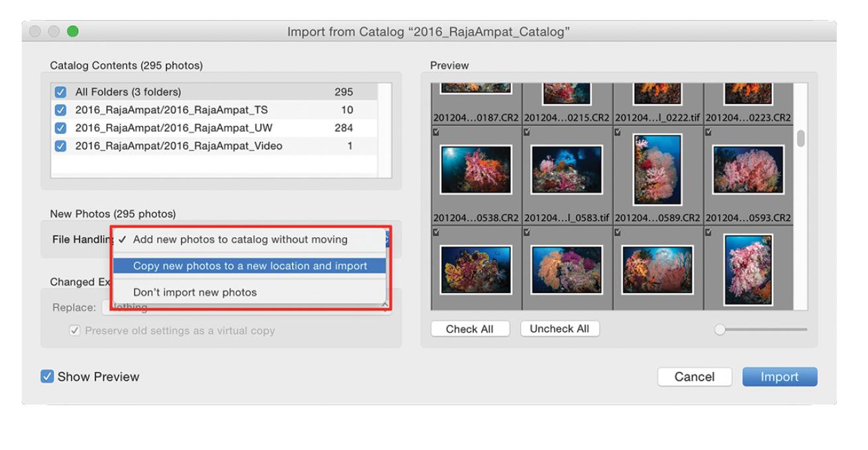The width and height of the screenshot is (868, 450).
Task: Uncheck the All Folders checkbox
Action: pos(60,92)
